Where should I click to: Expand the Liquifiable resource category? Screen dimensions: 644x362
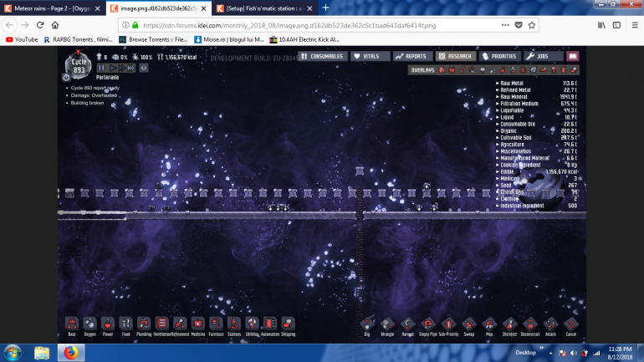pyautogui.click(x=537, y=110)
